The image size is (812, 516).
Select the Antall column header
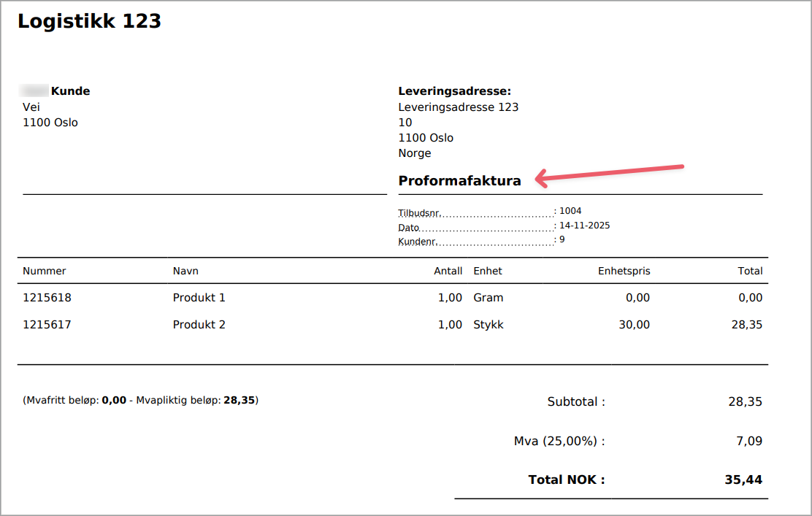(x=448, y=271)
